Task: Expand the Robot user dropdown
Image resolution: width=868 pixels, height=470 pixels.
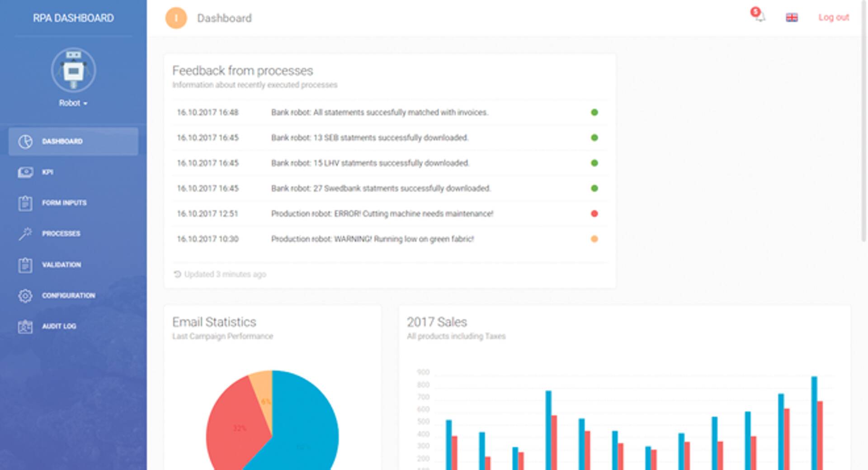Action: [73, 103]
